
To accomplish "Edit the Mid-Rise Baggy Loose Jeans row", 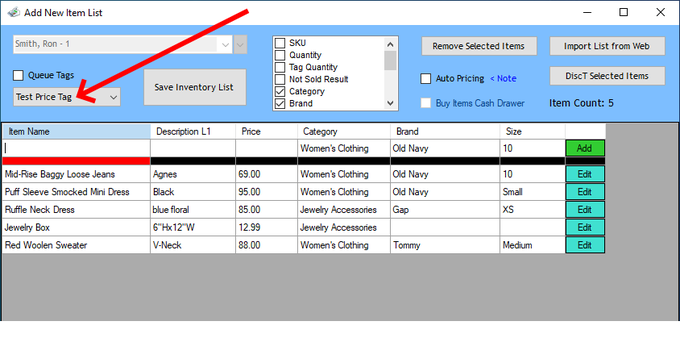I will point(585,174).
